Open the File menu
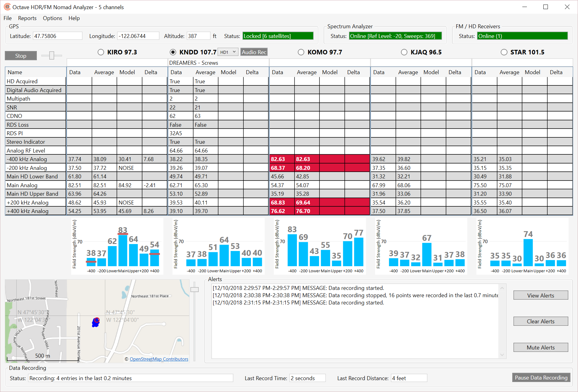578x392 pixels. coord(8,18)
